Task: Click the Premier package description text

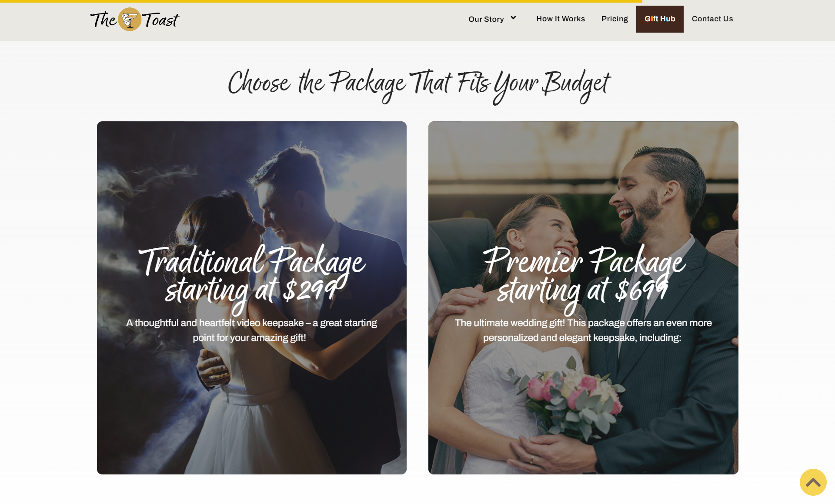Action: click(583, 330)
